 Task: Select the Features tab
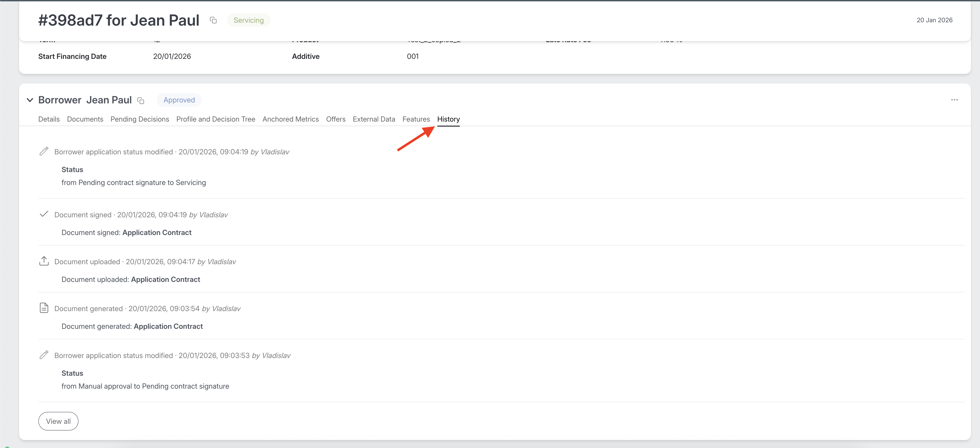(x=416, y=119)
